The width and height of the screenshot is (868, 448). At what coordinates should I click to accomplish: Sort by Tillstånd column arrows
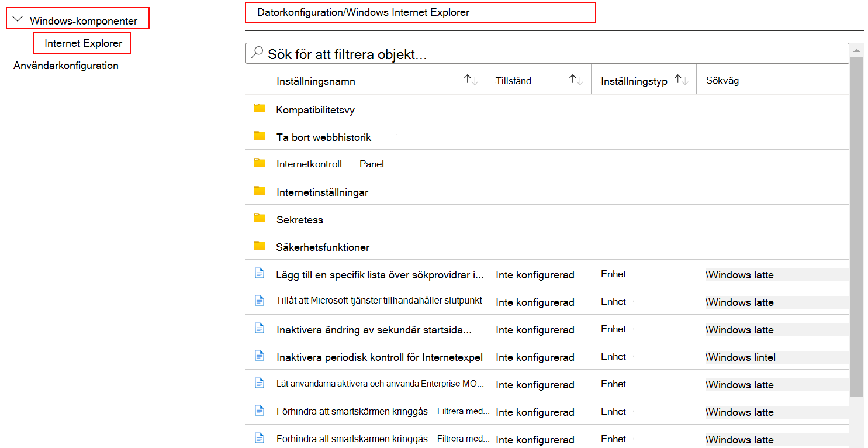(x=576, y=80)
